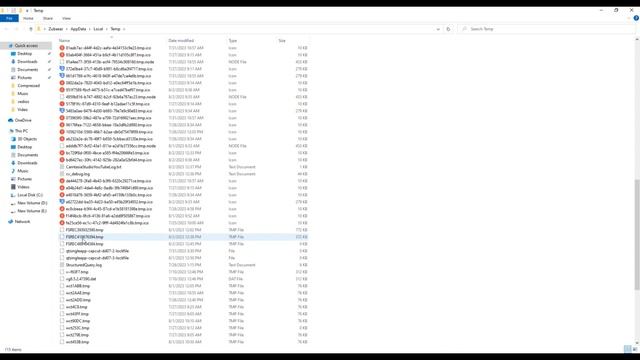Click the Desktop icon under This PC
This screenshot has width=640, height=360.
(13, 147)
